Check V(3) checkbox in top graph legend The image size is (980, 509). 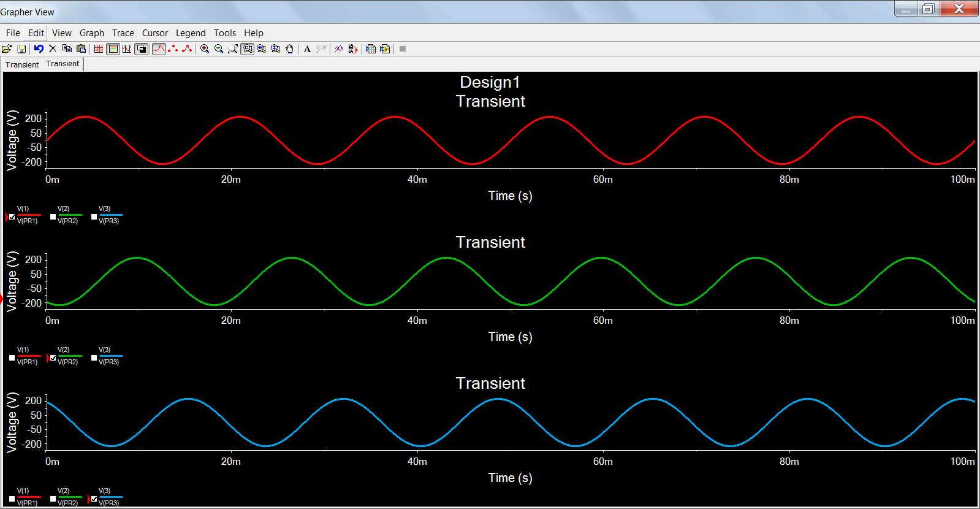tap(94, 216)
